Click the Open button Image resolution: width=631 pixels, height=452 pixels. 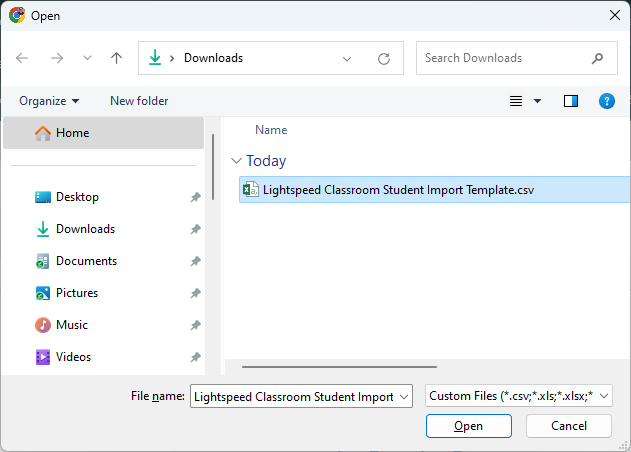[x=469, y=426]
